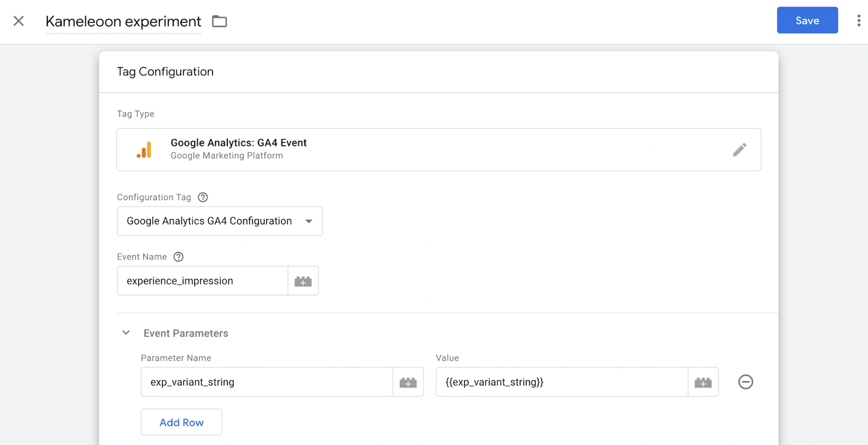Click the Value field containing {{exp_variant_string}}
The height and width of the screenshot is (445, 868).
coord(561,382)
